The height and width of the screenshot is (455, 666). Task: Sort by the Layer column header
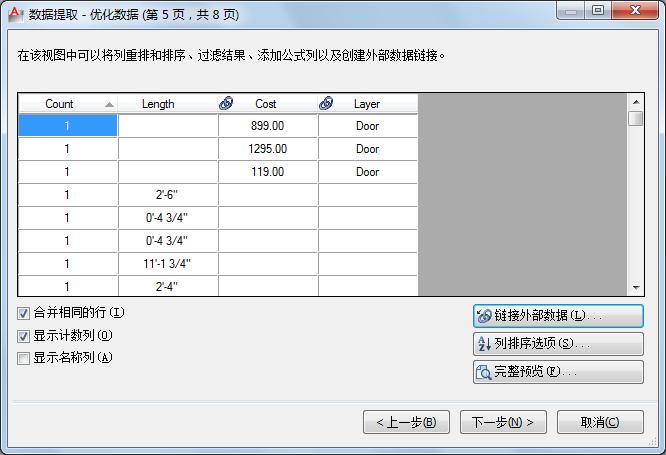[x=368, y=104]
